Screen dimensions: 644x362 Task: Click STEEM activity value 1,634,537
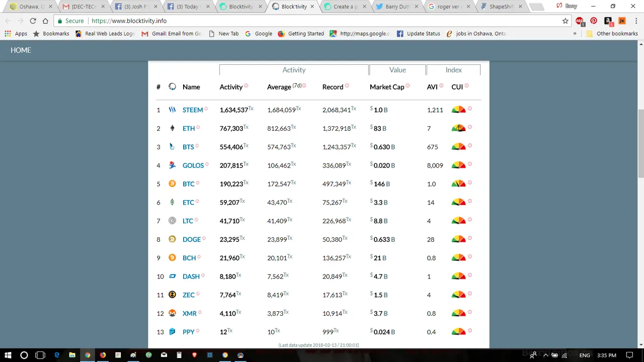234,110
